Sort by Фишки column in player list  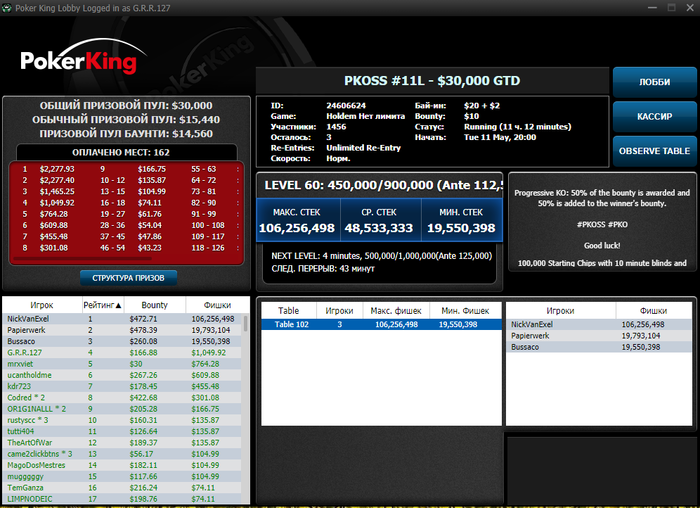click(x=217, y=305)
